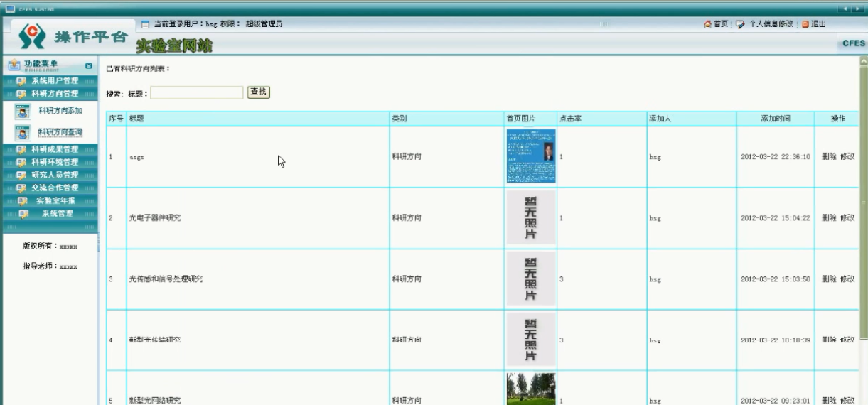Click the icon beside 研究人员管理 menu

21,175
